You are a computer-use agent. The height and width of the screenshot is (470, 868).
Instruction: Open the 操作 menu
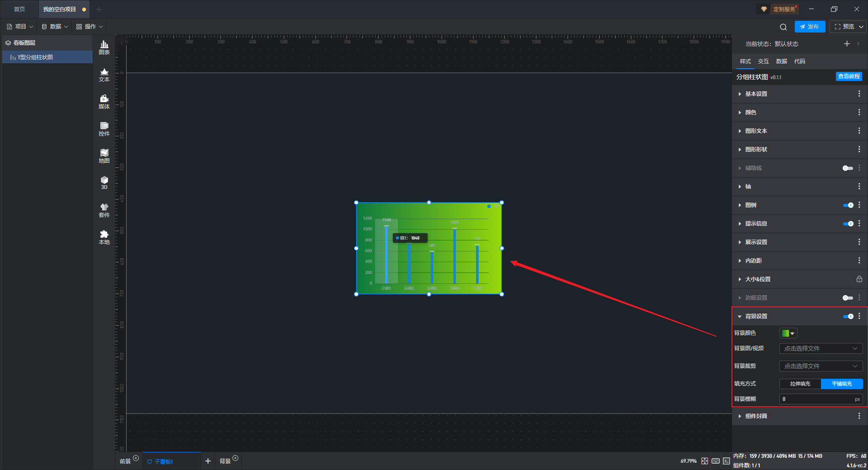pyautogui.click(x=90, y=27)
